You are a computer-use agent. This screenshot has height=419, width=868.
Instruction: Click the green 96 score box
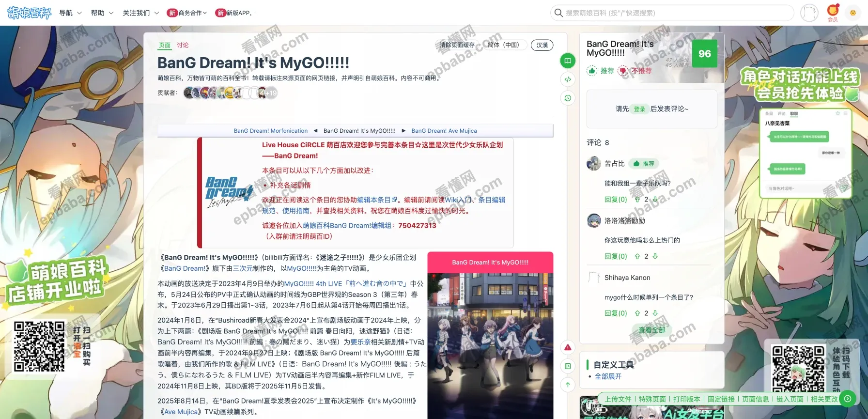[704, 54]
